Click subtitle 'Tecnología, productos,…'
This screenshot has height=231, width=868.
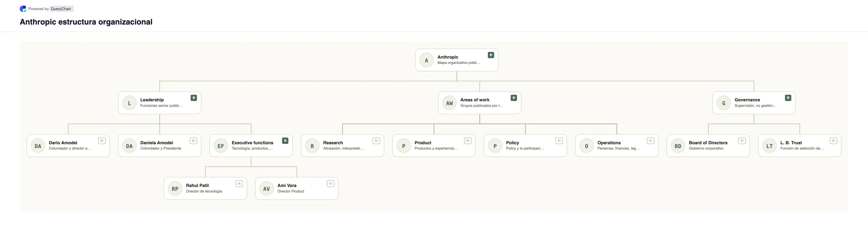(252, 148)
